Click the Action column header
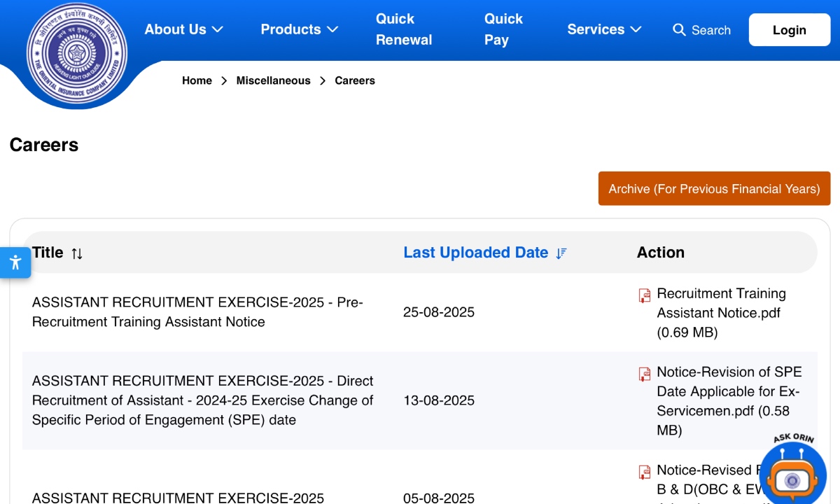The image size is (840, 504). pos(661,253)
